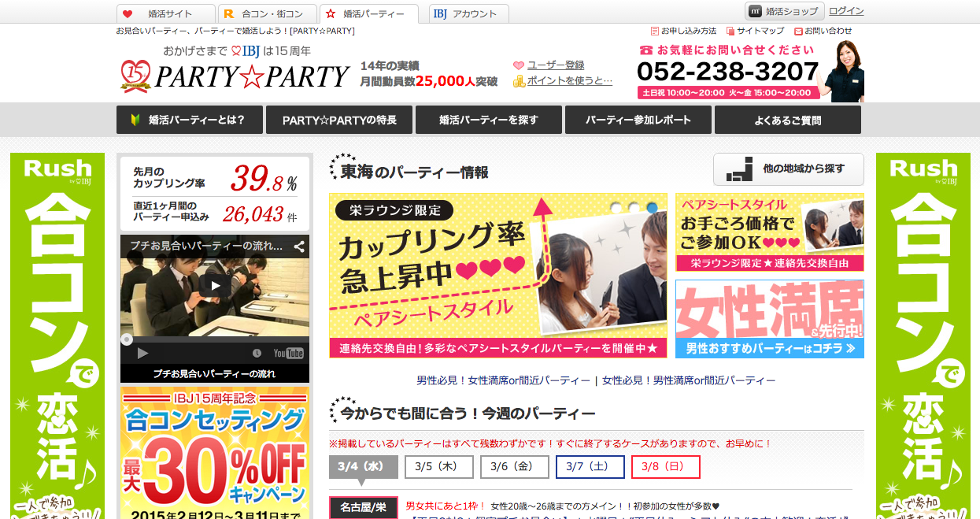Click the right Rush 合コン banner
This screenshot has height=519, width=980.
923,335
